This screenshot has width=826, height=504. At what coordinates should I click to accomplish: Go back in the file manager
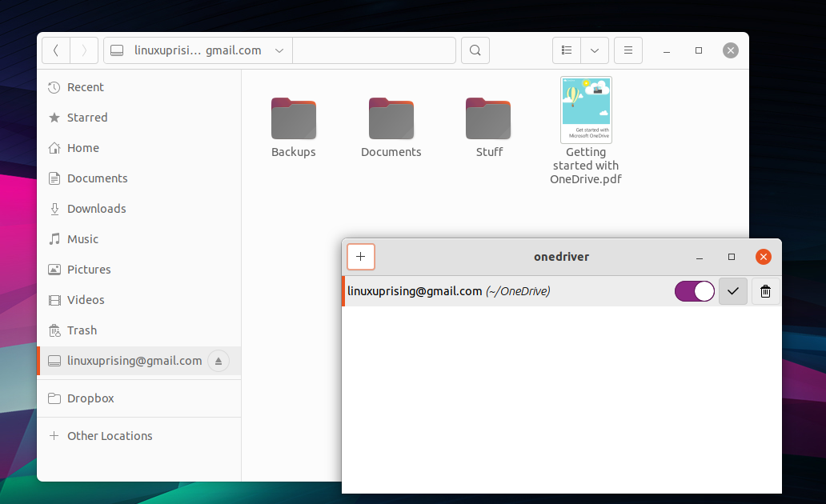56,50
